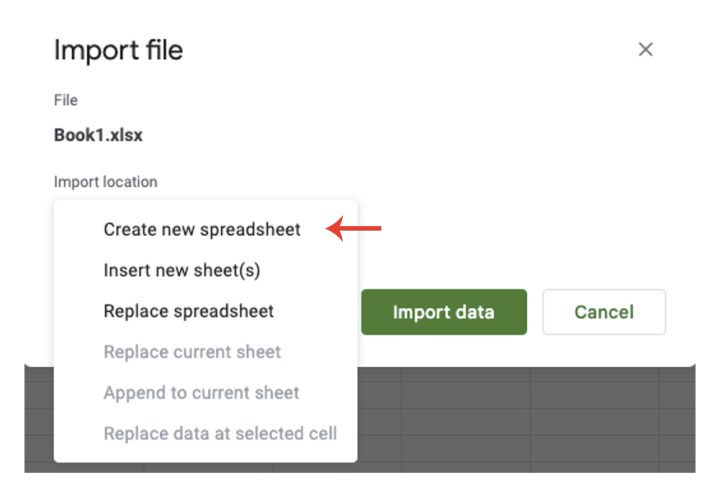Select Create new spreadsheet option
Viewport: 720px width, 480px height.
tap(202, 230)
